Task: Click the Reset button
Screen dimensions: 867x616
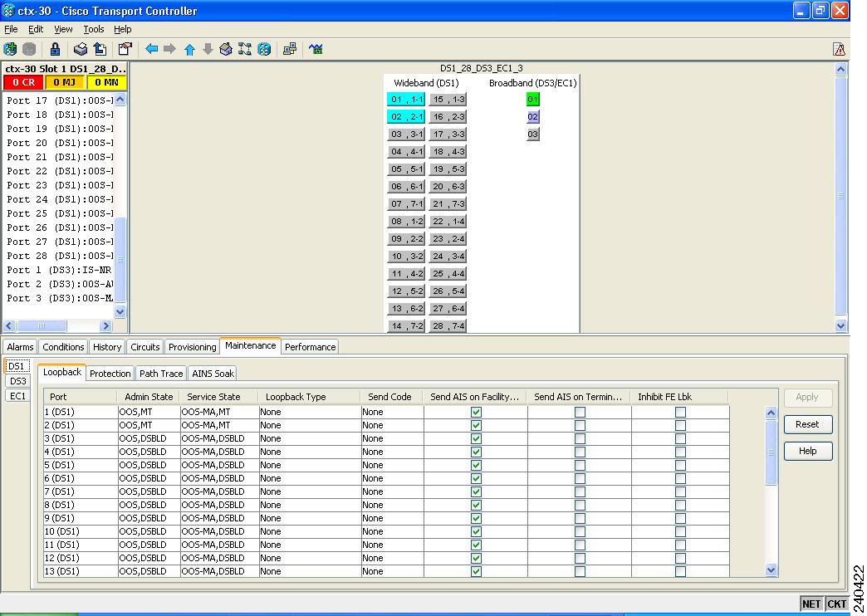Action: pyautogui.click(x=807, y=424)
